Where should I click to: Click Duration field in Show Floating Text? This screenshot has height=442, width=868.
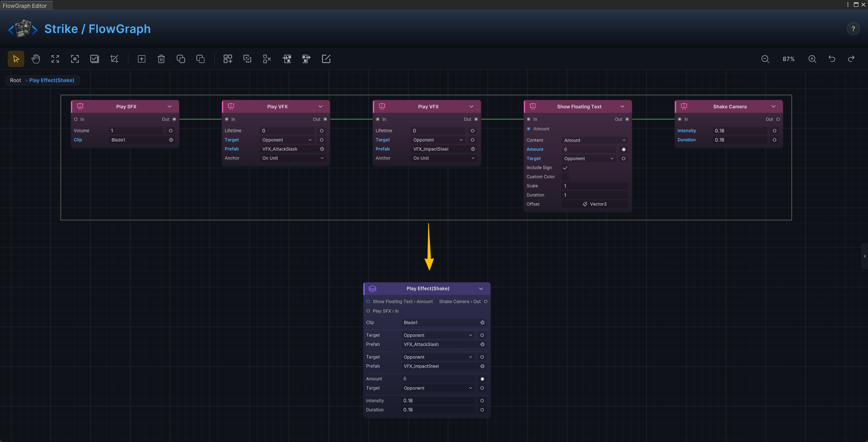pos(595,195)
